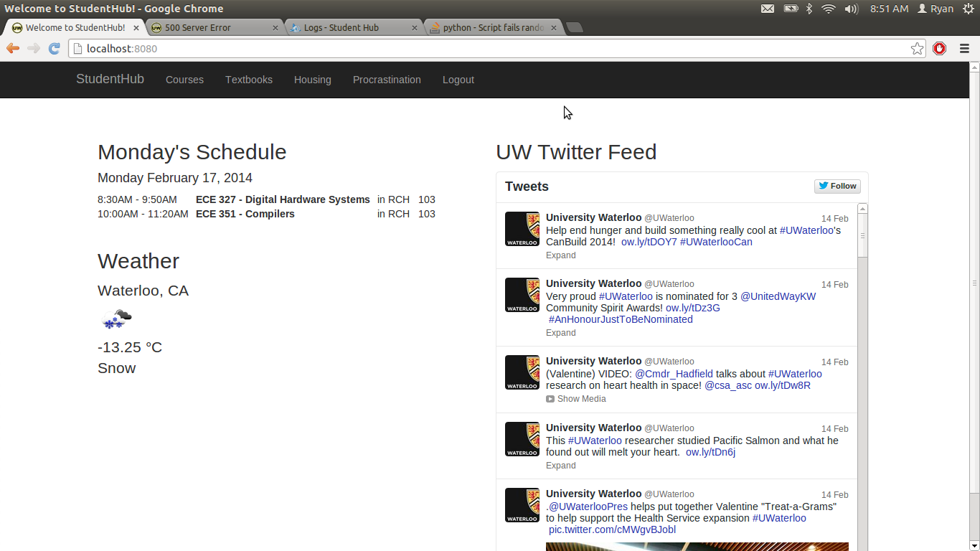This screenshot has width=980, height=551.
Task: Click the -13.25 °C temperature text
Action: point(130,347)
